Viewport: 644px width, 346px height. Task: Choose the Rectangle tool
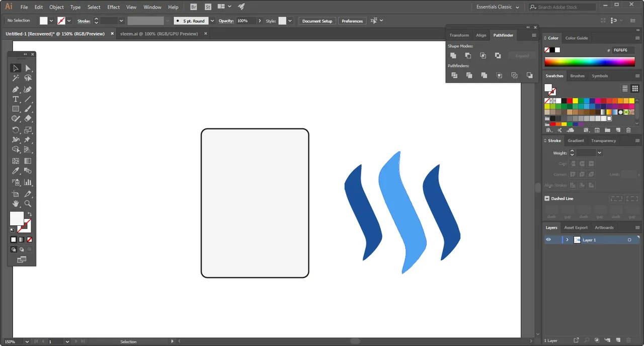(x=16, y=109)
